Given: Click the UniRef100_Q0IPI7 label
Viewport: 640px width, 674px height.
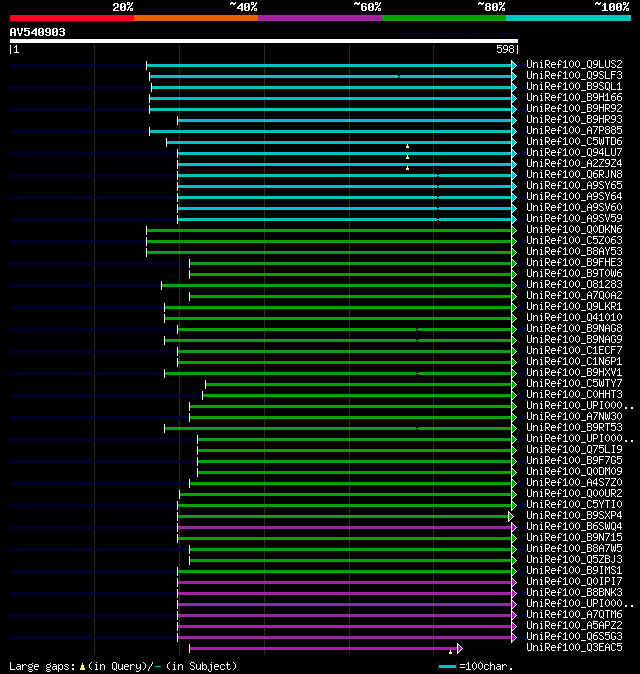Looking at the screenshot, I should tap(574, 582).
